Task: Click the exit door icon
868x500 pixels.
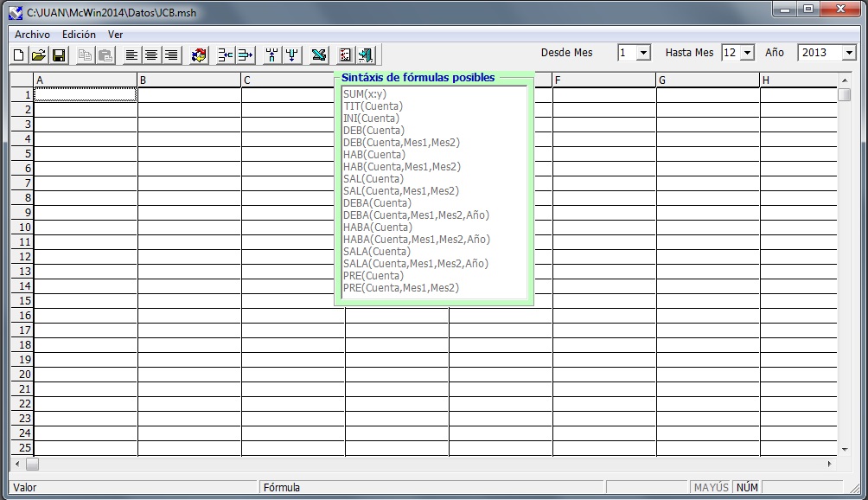Action: coord(366,54)
